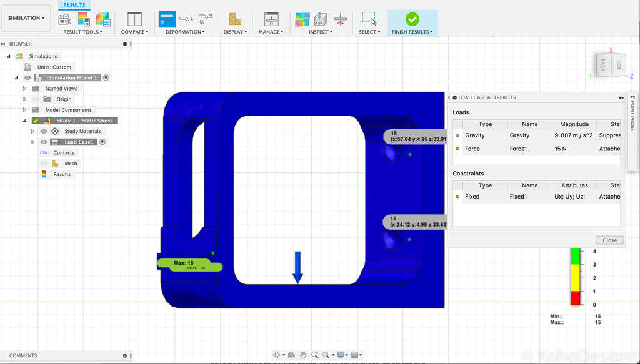Activate the Load Case1 radio button

point(102,142)
